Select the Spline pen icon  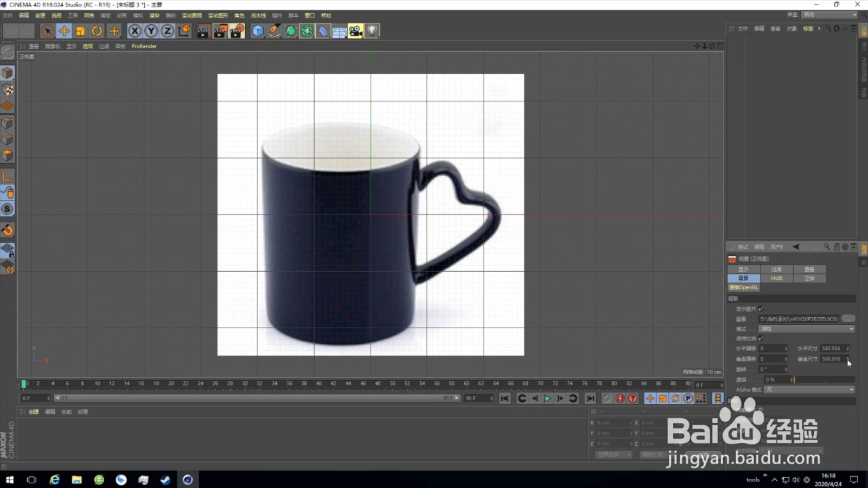[x=274, y=31]
